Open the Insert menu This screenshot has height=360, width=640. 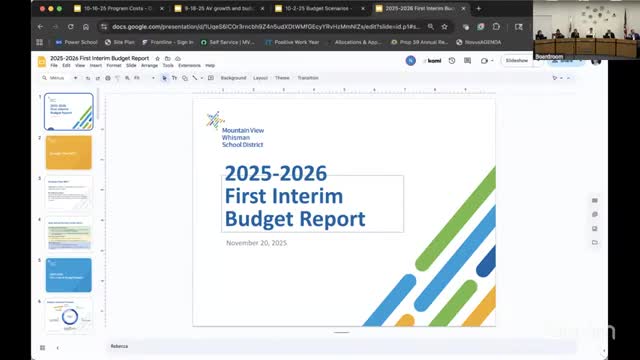(x=96, y=65)
